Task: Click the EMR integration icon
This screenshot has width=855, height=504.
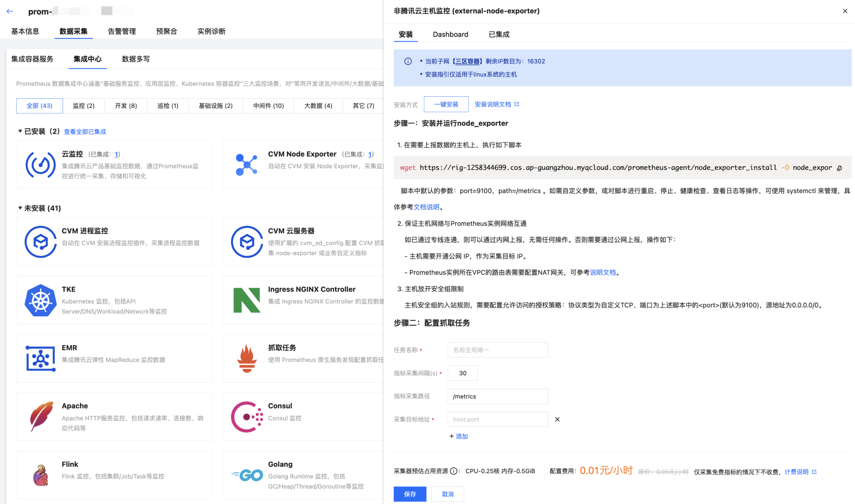Action: tap(41, 358)
